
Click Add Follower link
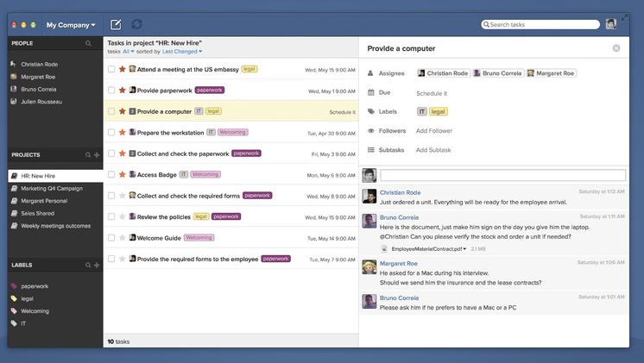click(x=433, y=131)
